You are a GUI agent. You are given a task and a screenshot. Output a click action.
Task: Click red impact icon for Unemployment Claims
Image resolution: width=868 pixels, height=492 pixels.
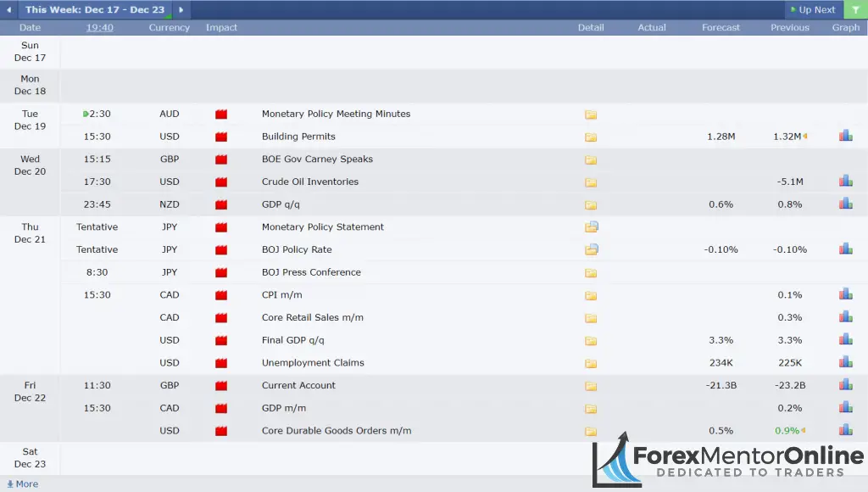tap(221, 363)
